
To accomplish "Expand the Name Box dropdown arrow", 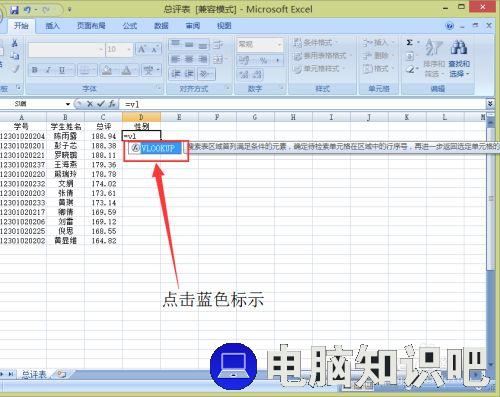I will pos(68,104).
